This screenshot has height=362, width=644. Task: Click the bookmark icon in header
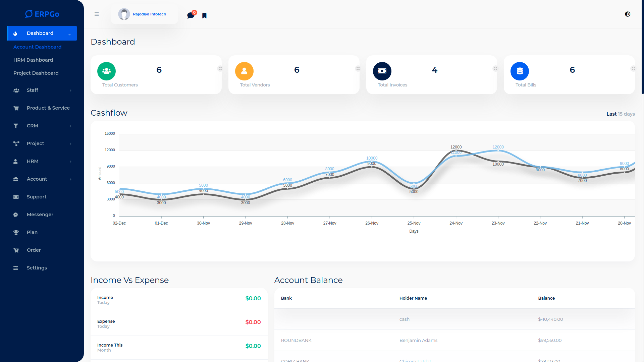[204, 16]
